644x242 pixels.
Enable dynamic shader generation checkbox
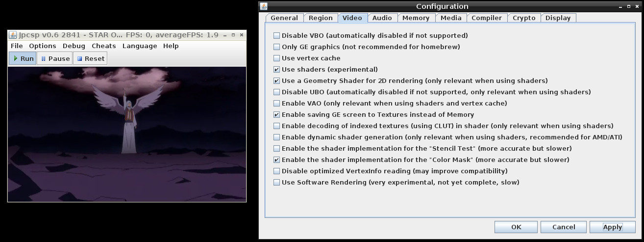277,137
